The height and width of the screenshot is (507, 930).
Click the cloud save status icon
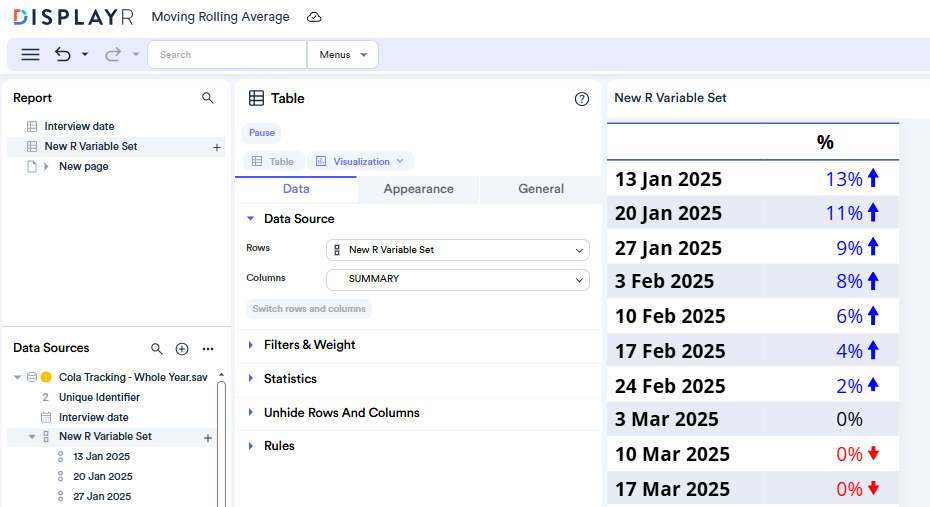(314, 17)
